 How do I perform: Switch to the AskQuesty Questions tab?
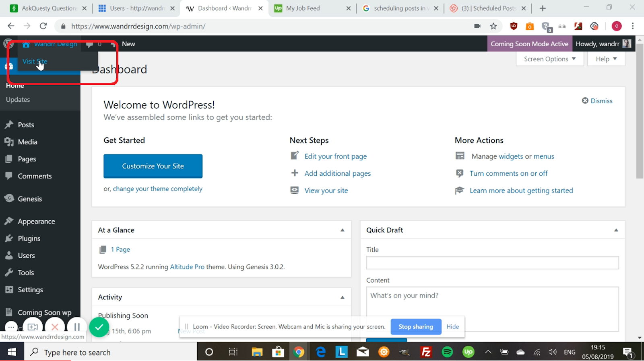[49, 8]
